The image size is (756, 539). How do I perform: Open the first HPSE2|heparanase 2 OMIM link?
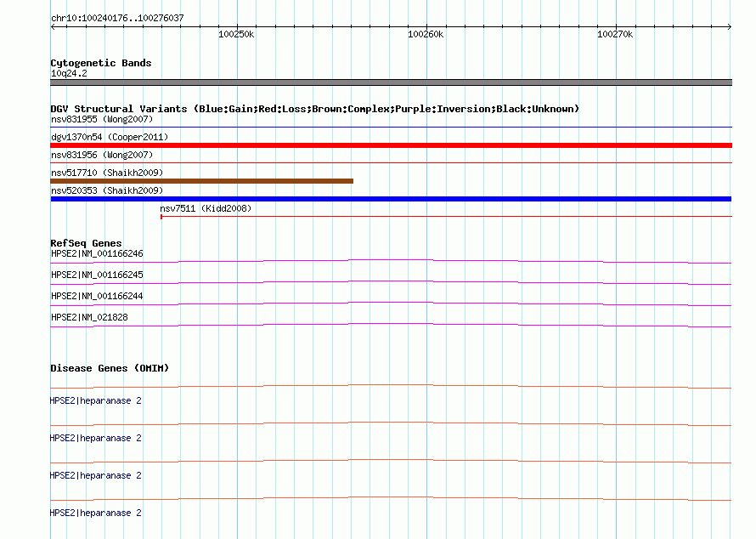point(95,401)
